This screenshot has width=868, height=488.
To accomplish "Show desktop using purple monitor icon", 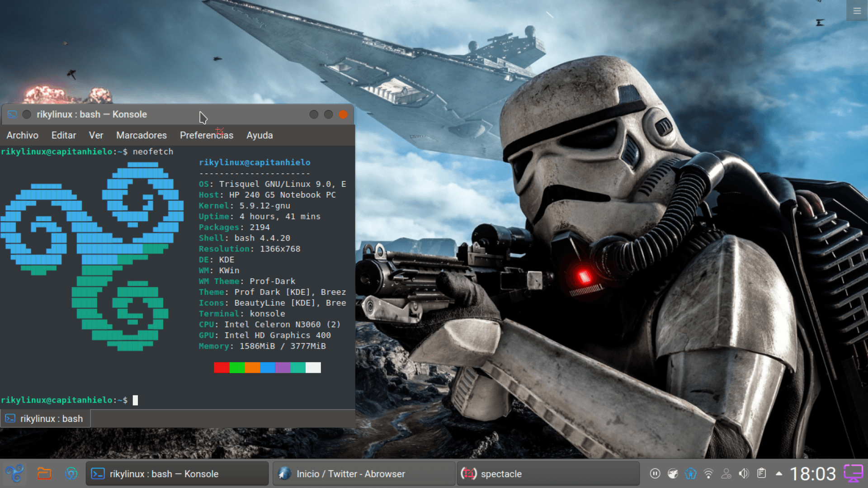I will click(x=854, y=474).
